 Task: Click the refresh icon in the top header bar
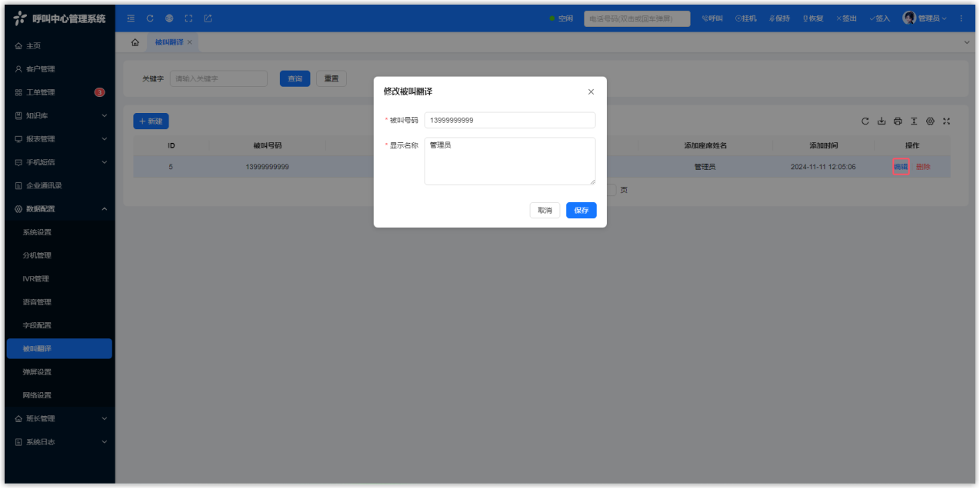(150, 18)
